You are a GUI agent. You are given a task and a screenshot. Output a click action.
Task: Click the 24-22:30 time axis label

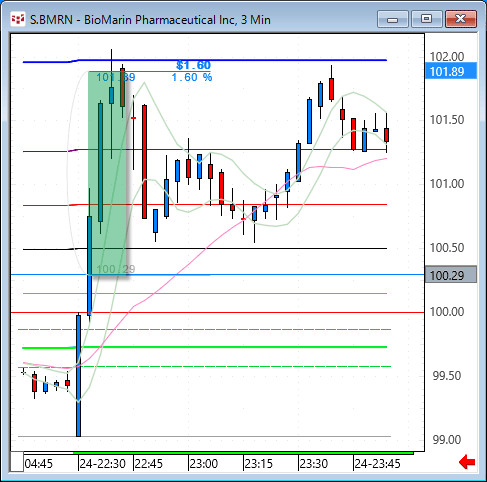(x=103, y=463)
